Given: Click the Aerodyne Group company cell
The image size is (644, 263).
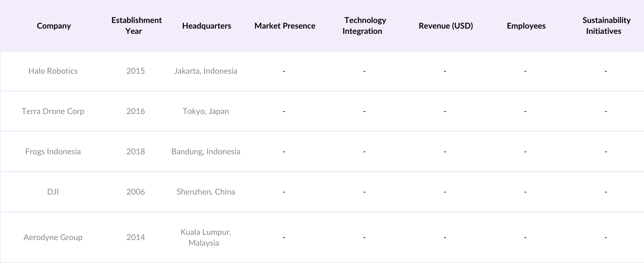Looking at the screenshot, I should (x=53, y=237).
